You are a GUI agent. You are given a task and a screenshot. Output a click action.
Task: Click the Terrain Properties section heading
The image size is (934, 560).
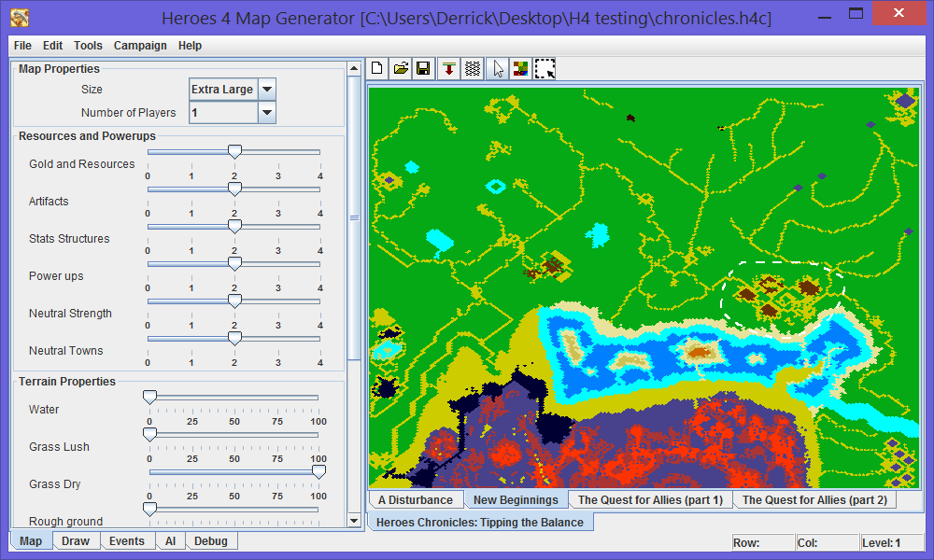pos(66,382)
